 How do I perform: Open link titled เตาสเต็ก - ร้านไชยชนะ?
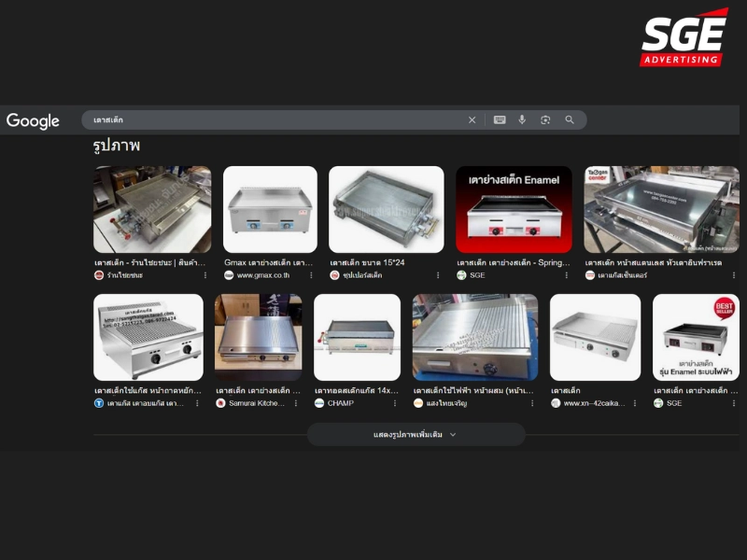(150, 263)
